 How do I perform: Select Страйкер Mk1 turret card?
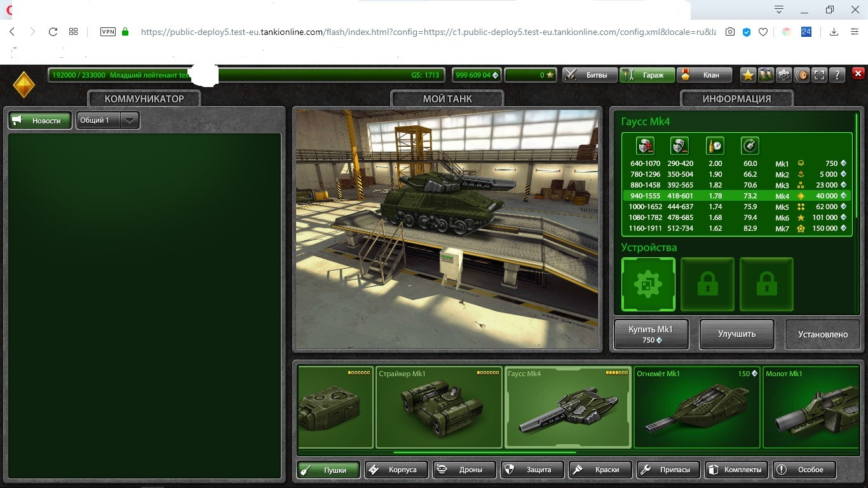[438, 407]
